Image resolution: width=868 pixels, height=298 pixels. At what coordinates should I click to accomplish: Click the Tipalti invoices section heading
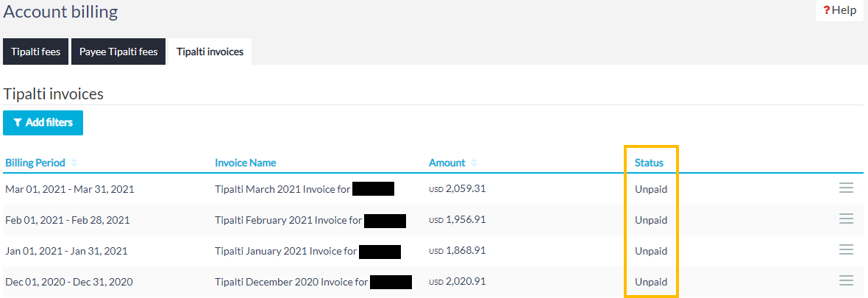[x=53, y=93]
